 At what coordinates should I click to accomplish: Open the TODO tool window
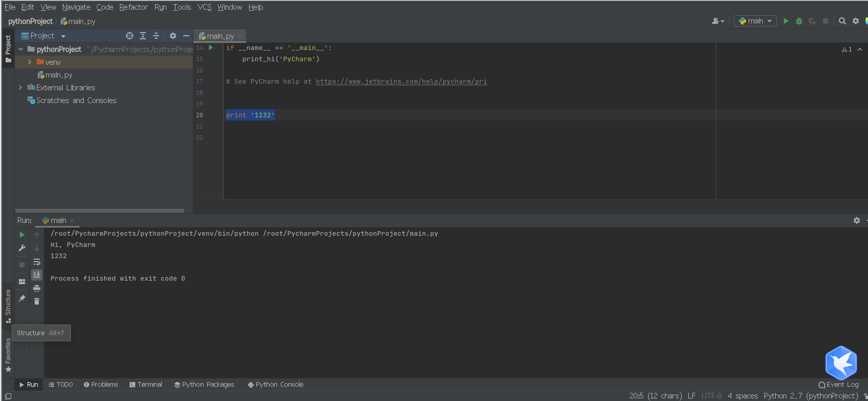pyautogui.click(x=61, y=385)
